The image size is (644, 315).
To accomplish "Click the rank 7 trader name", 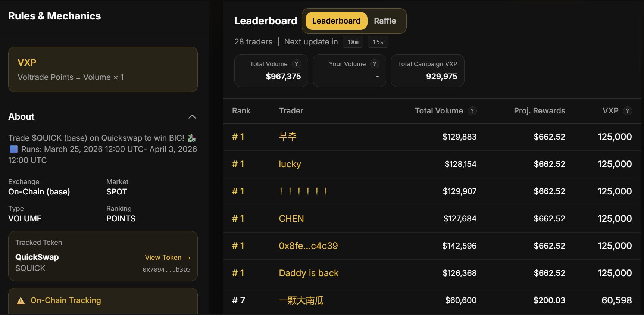I will click(x=301, y=300).
